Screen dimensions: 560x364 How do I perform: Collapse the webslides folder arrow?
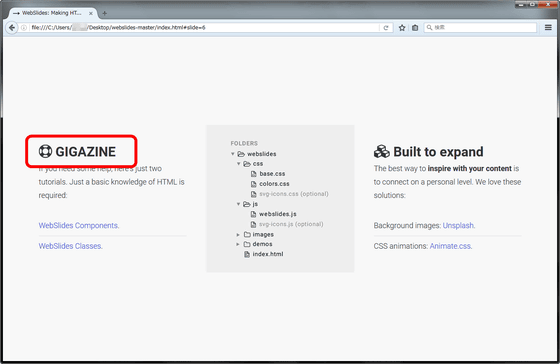pyautogui.click(x=232, y=154)
